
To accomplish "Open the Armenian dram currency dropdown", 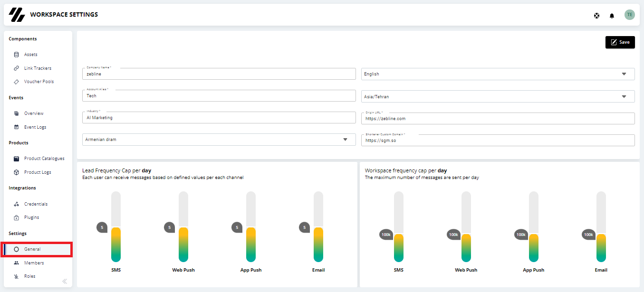I will 219,140.
